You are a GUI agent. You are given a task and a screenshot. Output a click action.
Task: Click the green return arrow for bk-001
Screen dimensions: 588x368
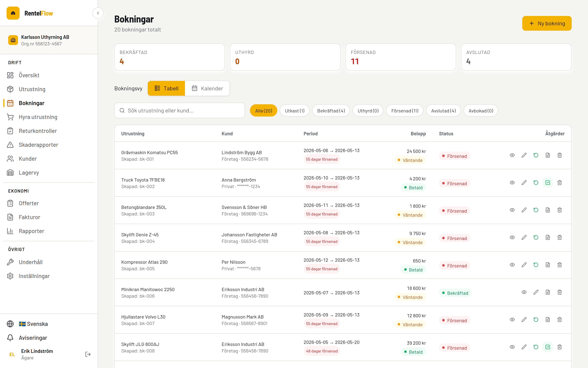(x=536, y=155)
